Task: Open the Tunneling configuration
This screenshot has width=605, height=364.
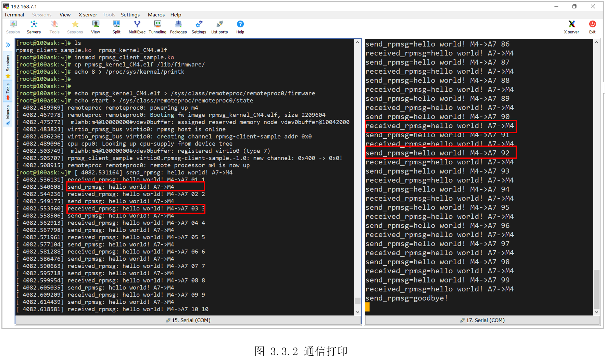Action: point(157,27)
